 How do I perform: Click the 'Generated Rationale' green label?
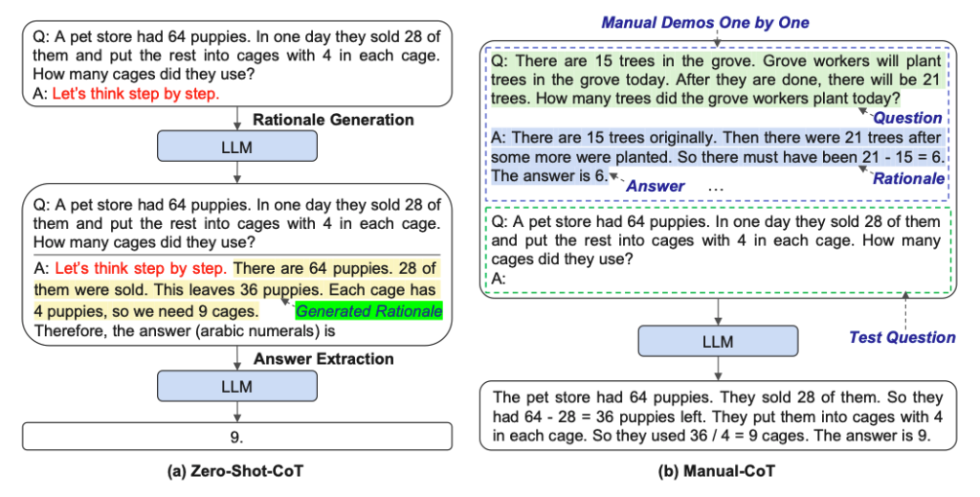click(368, 310)
